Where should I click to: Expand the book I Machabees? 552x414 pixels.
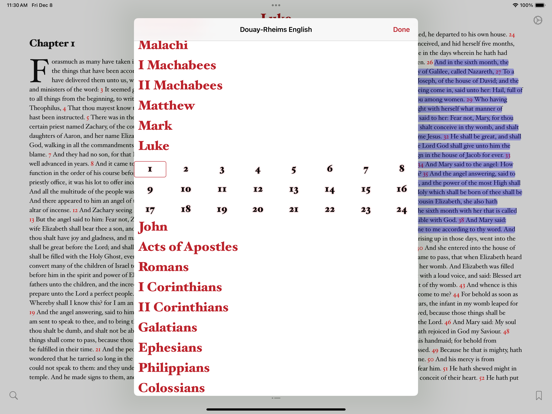tap(177, 65)
